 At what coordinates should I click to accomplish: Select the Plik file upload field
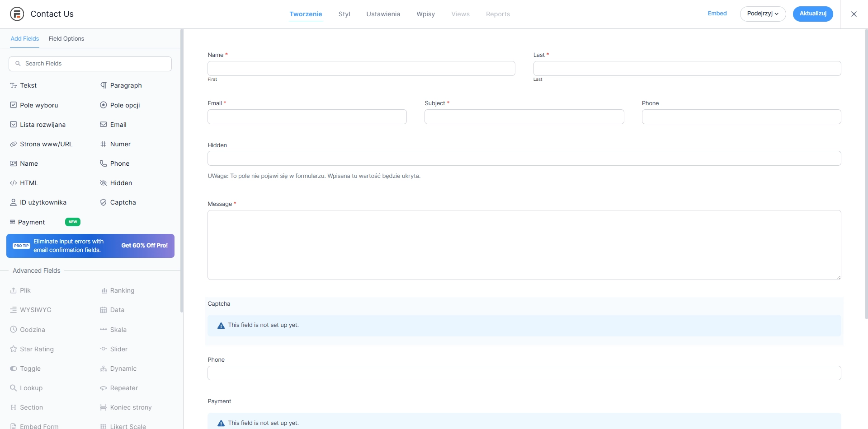[20, 290]
